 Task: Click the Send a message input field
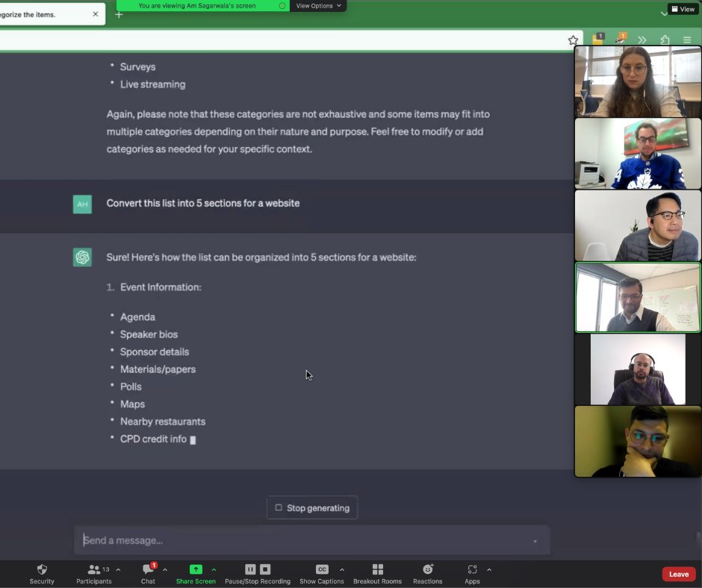pos(312,540)
